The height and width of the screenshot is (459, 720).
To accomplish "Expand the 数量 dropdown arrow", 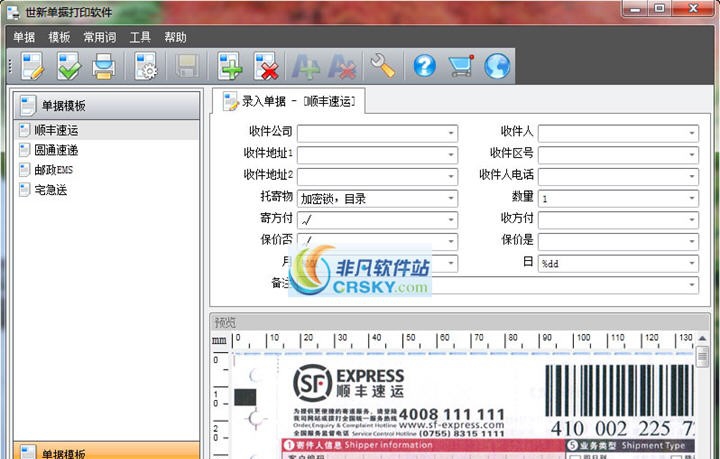I will [x=692, y=198].
